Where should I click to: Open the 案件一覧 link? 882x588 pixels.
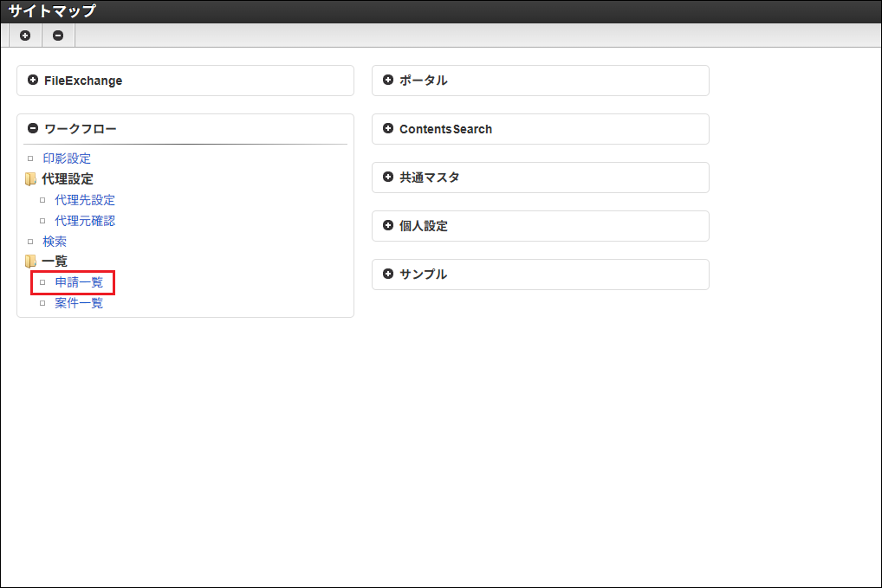tap(79, 303)
